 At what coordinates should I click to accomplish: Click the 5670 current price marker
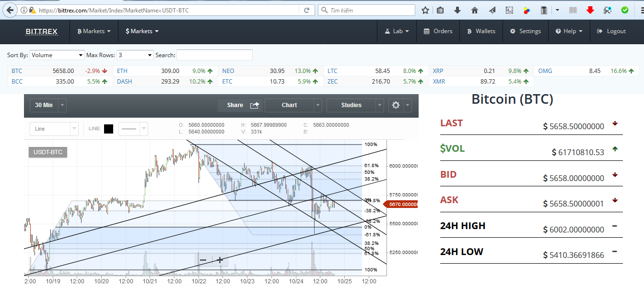[x=401, y=204]
